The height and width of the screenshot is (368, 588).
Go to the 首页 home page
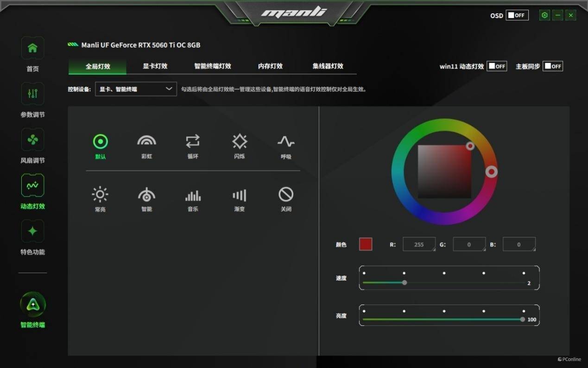pyautogui.click(x=32, y=54)
